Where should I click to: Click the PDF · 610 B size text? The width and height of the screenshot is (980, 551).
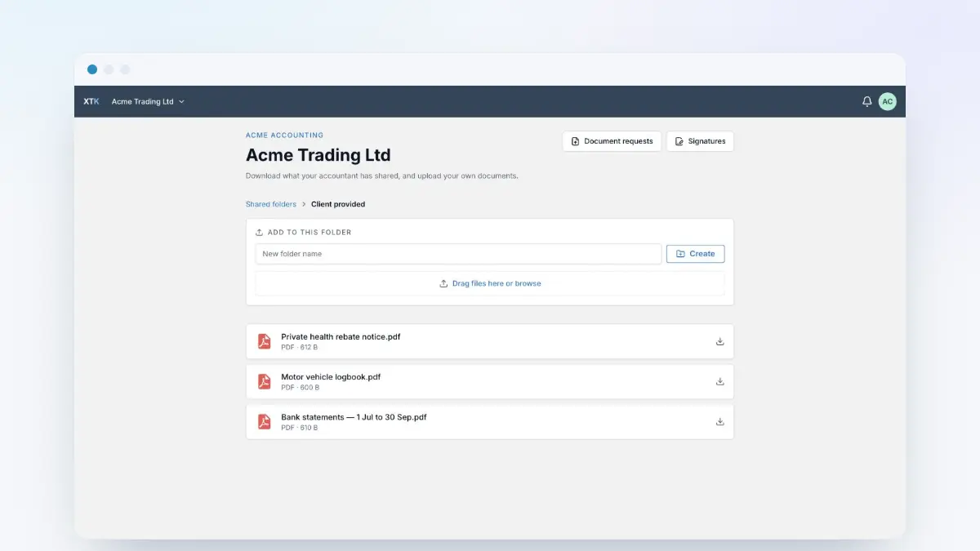point(300,428)
